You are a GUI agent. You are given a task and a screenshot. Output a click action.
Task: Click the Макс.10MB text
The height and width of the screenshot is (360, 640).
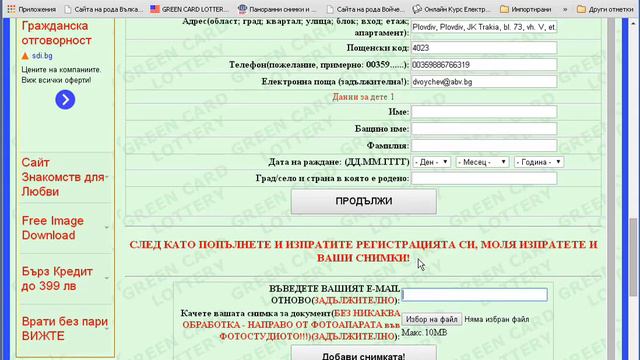coord(424,333)
